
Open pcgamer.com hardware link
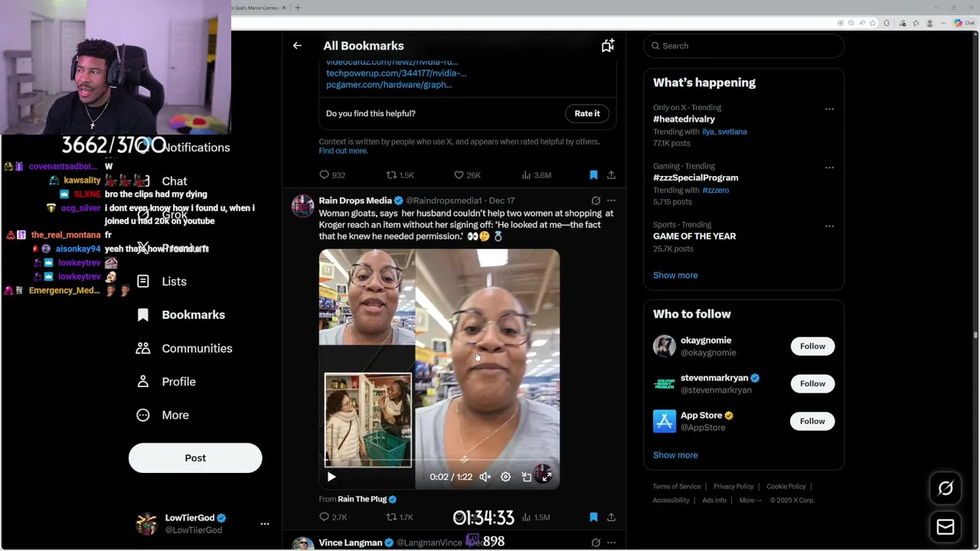(389, 85)
